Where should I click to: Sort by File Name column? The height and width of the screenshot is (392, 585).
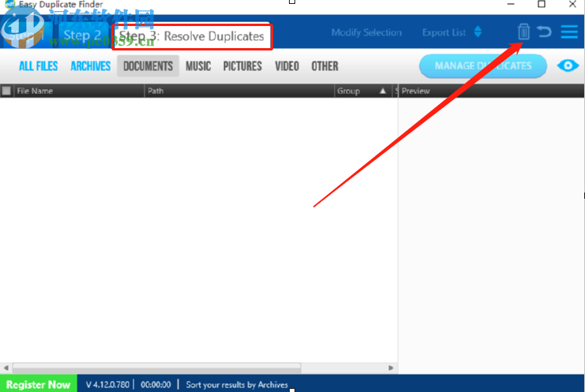point(79,91)
